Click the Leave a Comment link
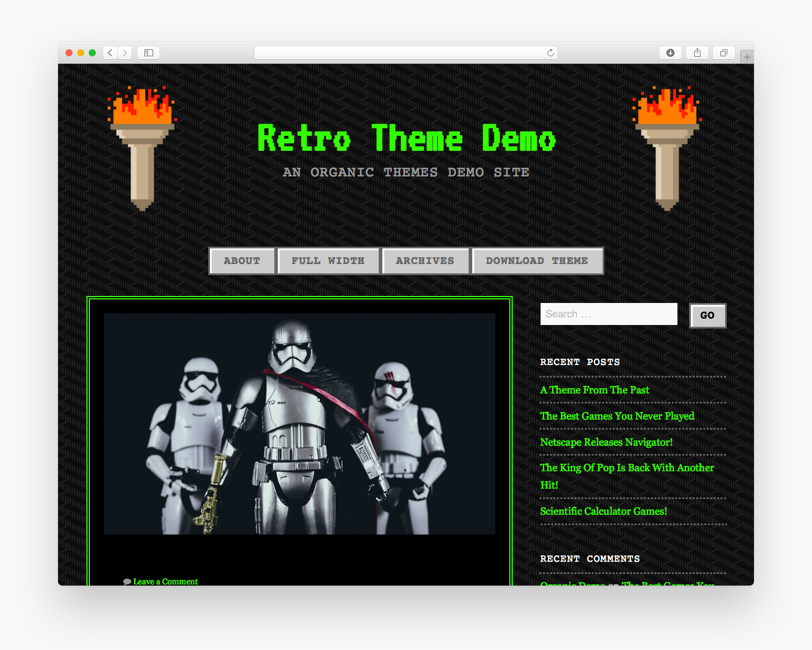The width and height of the screenshot is (812, 650). coord(165,581)
